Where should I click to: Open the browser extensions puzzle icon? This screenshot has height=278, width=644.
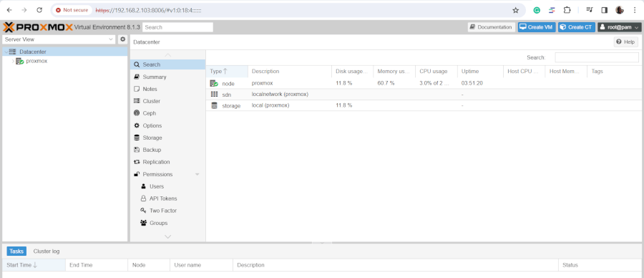[x=567, y=10]
